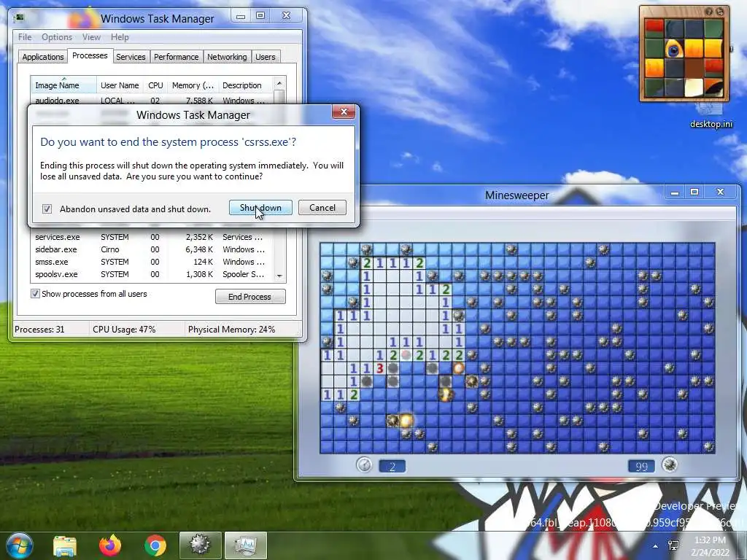Select the sidebar.exe process row
This screenshot has width=747, height=560.
pos(152,249)
